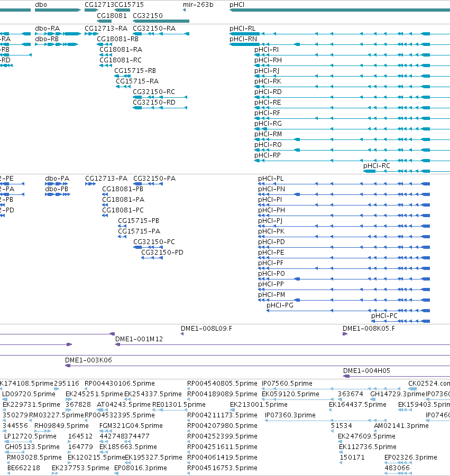Select transcript pHCl-RD
450x476 pixels.
268,92
